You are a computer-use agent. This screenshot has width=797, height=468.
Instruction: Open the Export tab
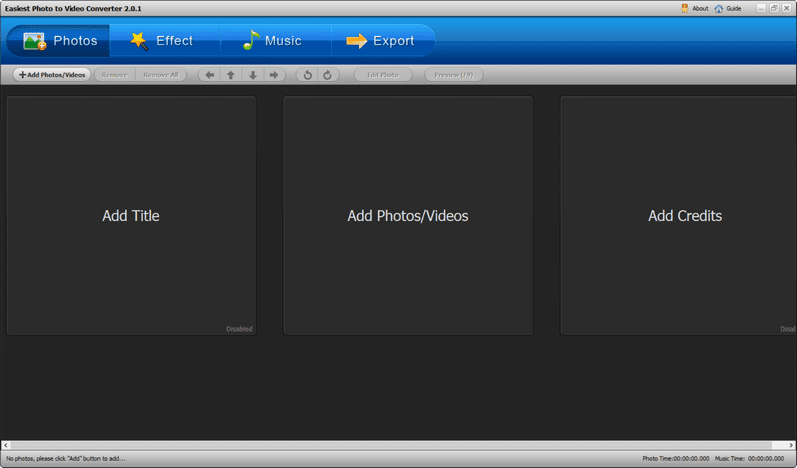[x=383, y=41]
